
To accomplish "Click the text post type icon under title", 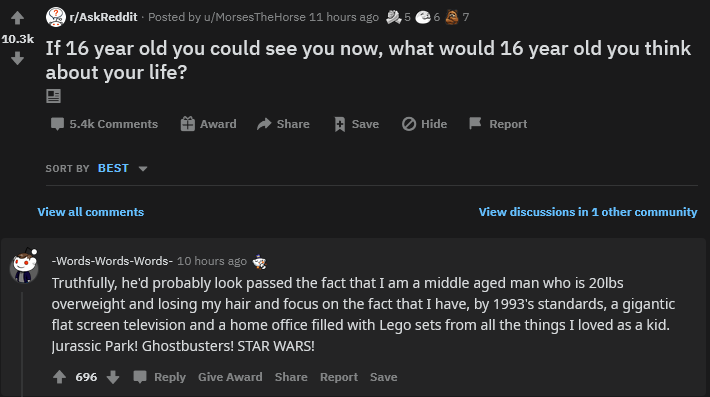I will (x=53, y=96).
